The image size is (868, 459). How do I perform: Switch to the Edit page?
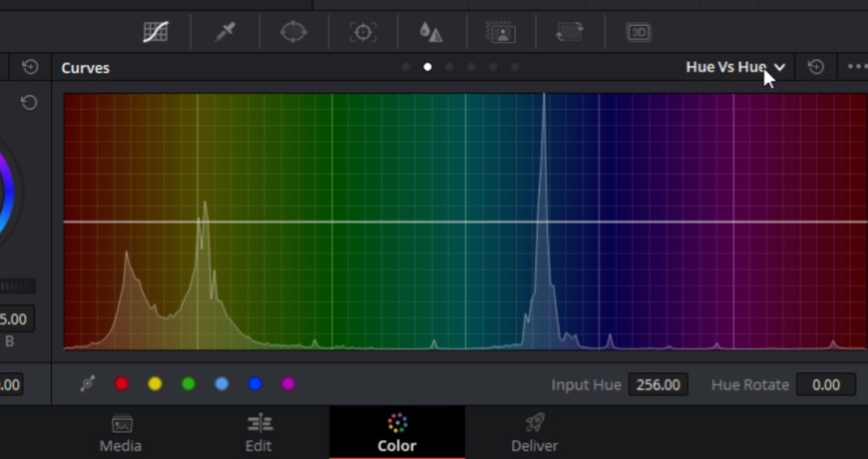point(259,432)
